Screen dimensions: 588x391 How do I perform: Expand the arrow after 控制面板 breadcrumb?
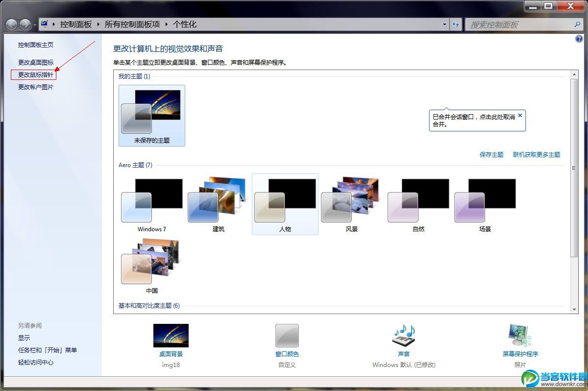(98, 24)
